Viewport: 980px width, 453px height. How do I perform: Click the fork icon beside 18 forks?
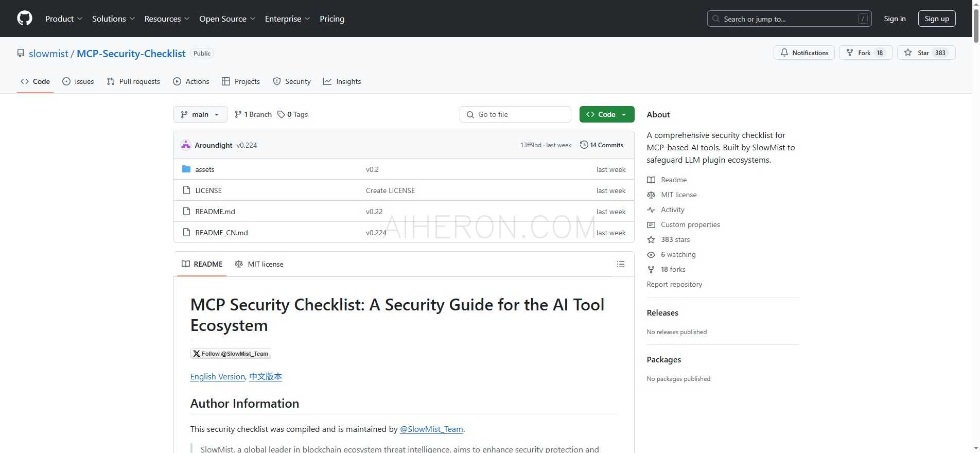coord(651,270)
